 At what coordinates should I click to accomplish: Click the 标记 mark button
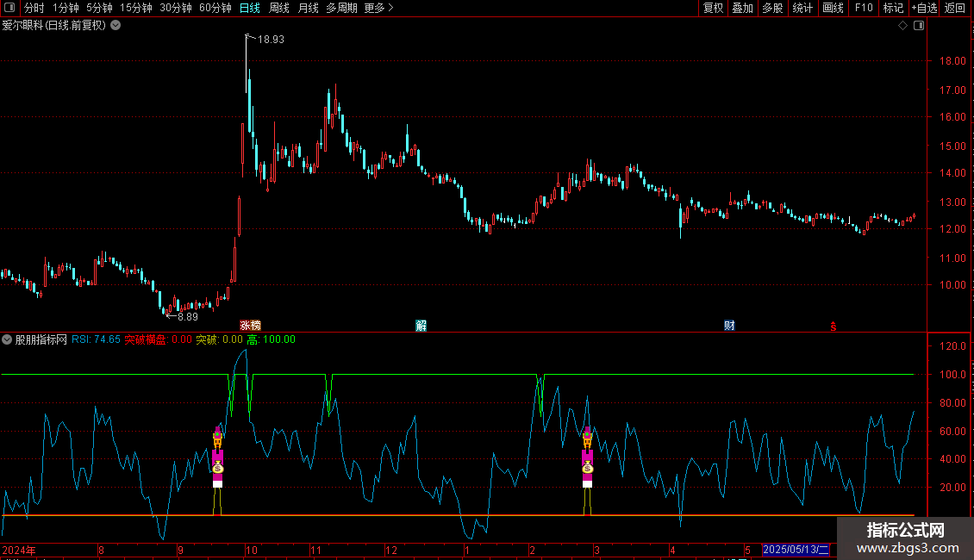893,8
